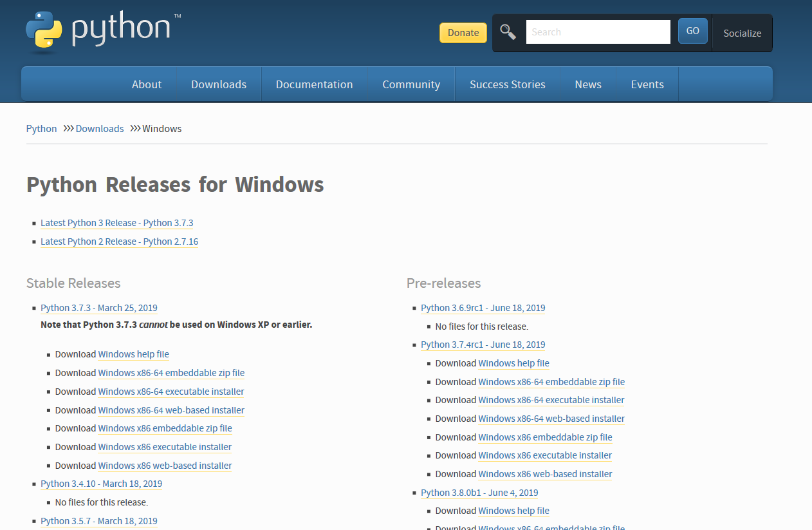Open the Events navigation menu
This screenshot has width=812, height=530.
point(647,84)
